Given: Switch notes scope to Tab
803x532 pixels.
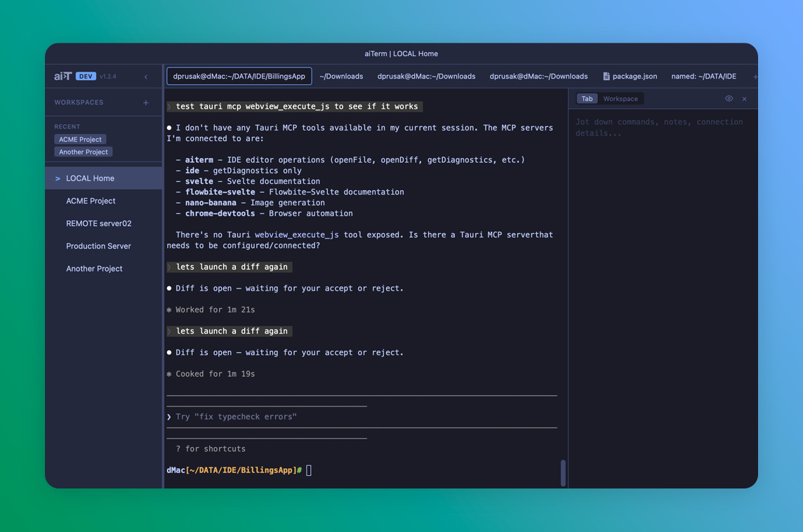Looking at the screenshot, I should 587,99.
